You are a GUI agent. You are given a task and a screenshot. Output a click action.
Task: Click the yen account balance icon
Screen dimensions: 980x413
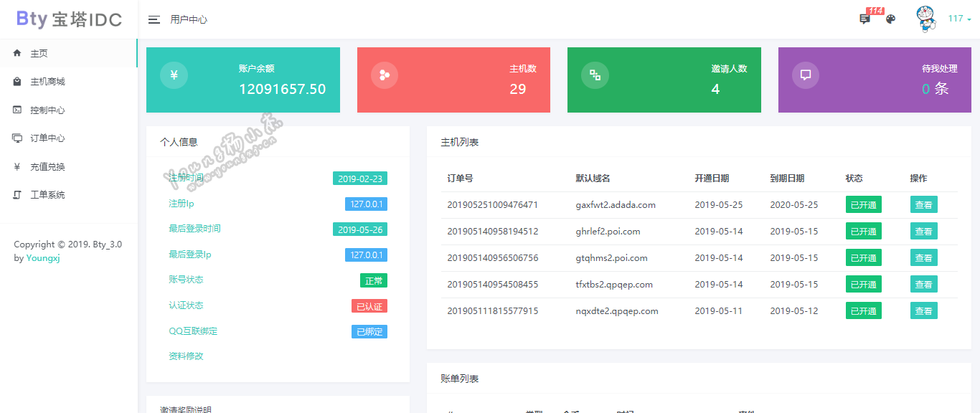pyautogui.click(x=174, y=75)
